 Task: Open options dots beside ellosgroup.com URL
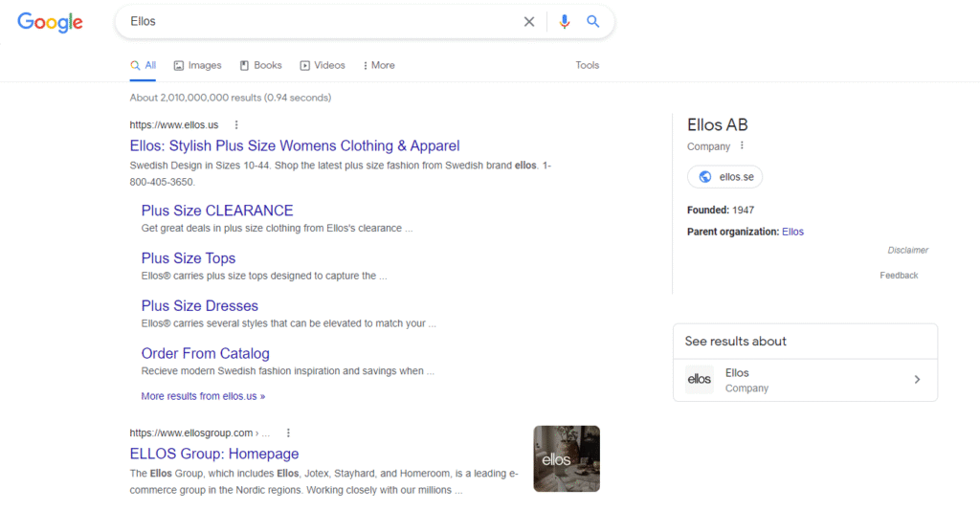pos(288,432)
